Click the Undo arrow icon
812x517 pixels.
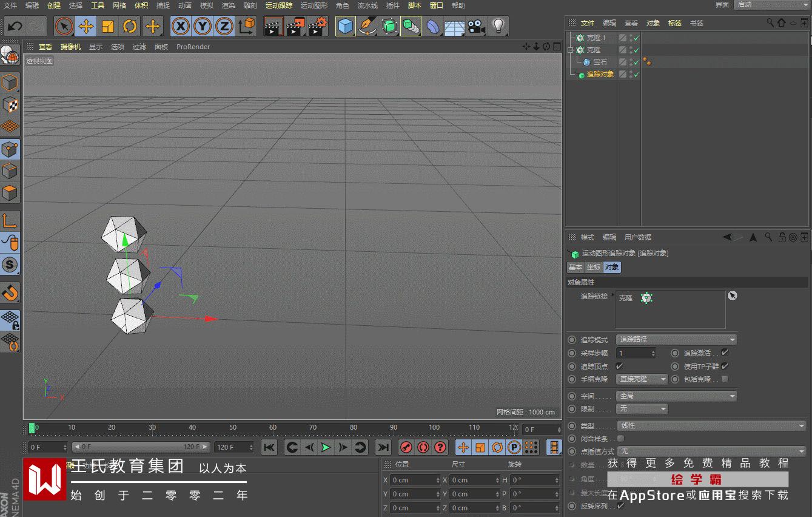15,26
